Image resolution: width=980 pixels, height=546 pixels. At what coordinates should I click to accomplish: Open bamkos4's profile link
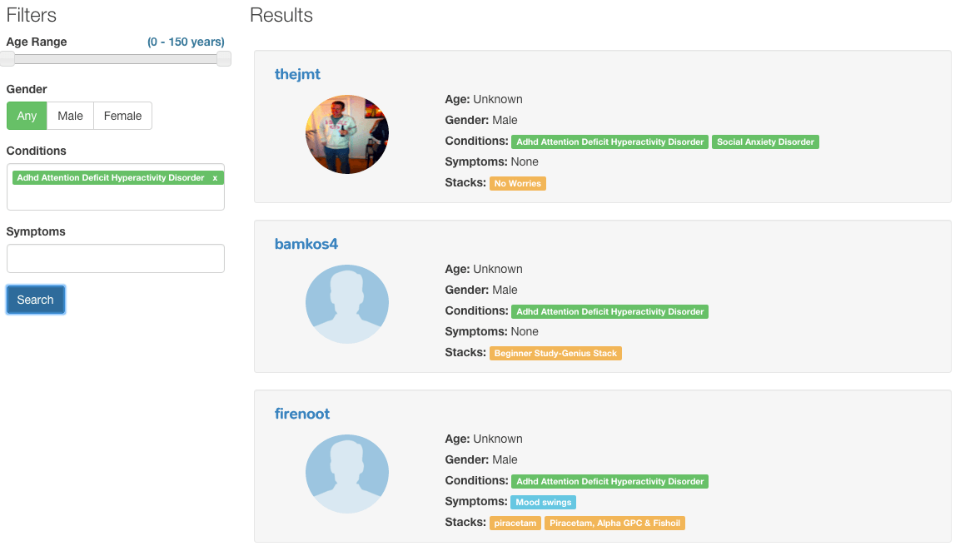pos(306,244)
